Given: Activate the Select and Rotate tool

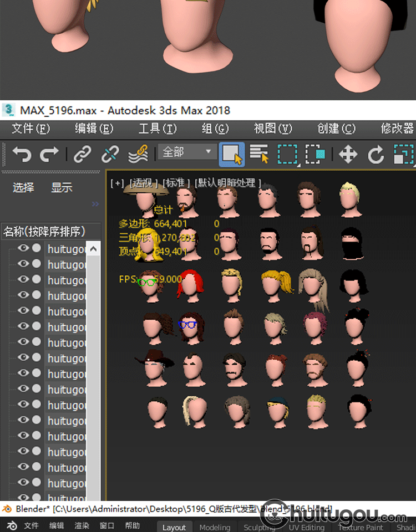Looking at the screenshot, I should click(x=376, y=155).
